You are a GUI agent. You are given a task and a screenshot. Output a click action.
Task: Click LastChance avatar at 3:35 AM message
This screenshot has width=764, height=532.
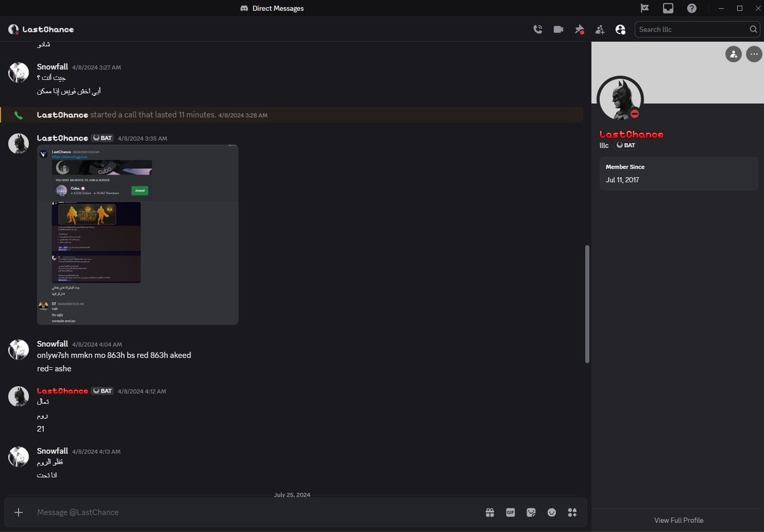(18, 143)
